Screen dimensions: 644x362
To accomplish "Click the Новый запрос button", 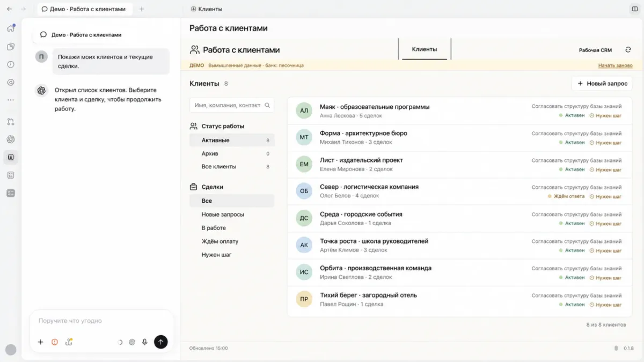I will [x=602, y=84].
